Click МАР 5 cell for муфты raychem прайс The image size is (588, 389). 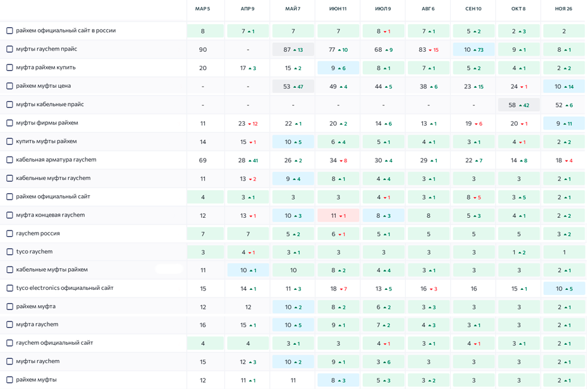click(203, 49)
